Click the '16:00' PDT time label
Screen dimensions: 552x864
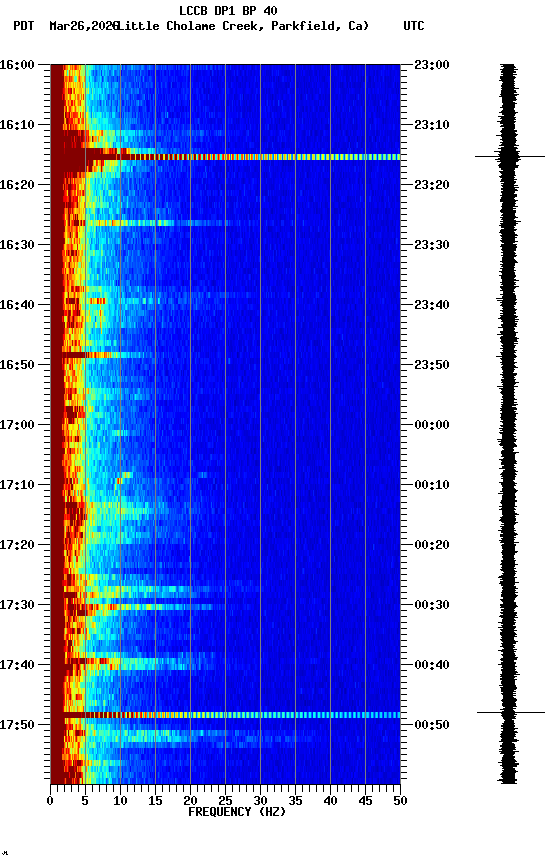(x=17, y=65)
